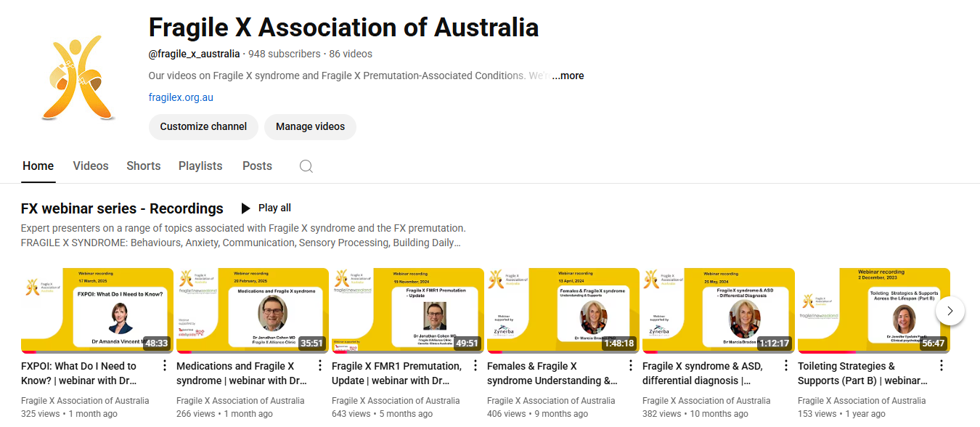This screenshot has height=427, width=980.
Task: Open the channel search icon
Action: [x=306, y=166]
